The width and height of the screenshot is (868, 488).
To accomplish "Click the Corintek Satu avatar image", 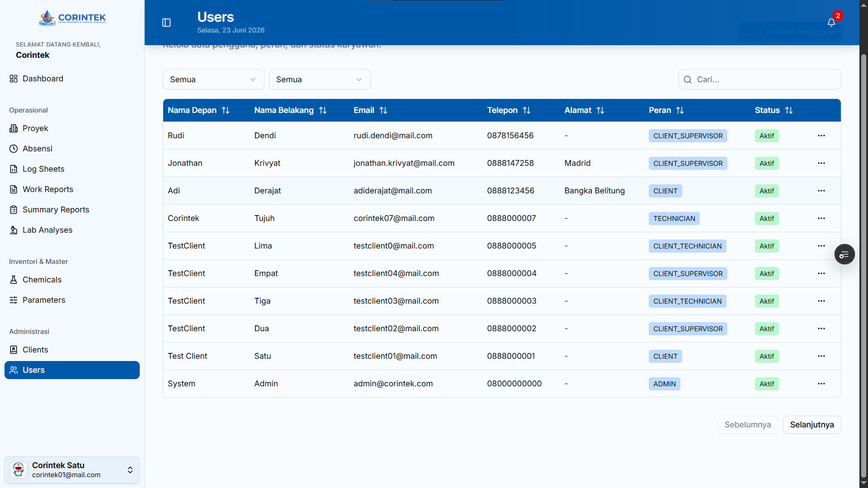I will click(x=19, y=470).
